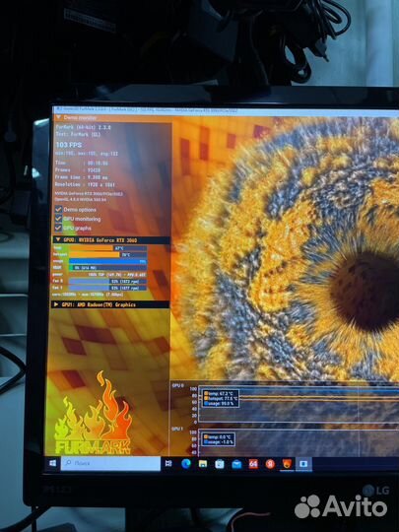The image size is (399, 532).
Task: Expand the GPU1 AMD Radeon Graphics section
Action: coord(56,304)
